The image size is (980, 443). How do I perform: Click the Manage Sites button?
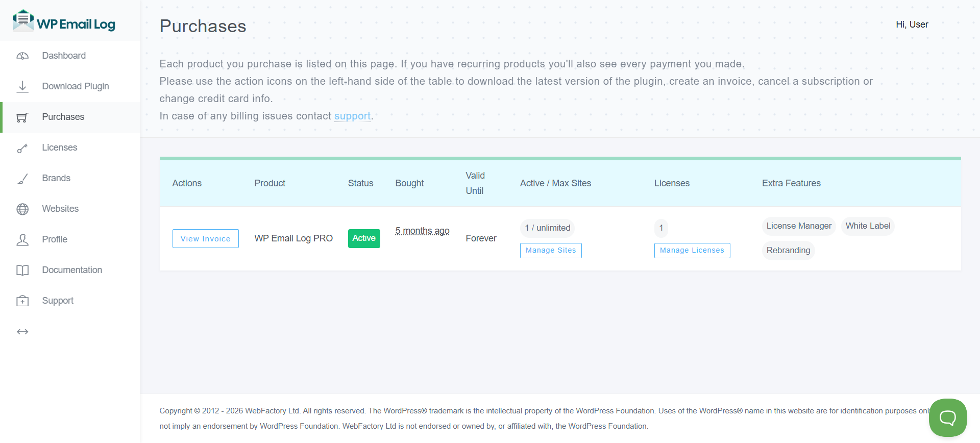coord(551,251)
